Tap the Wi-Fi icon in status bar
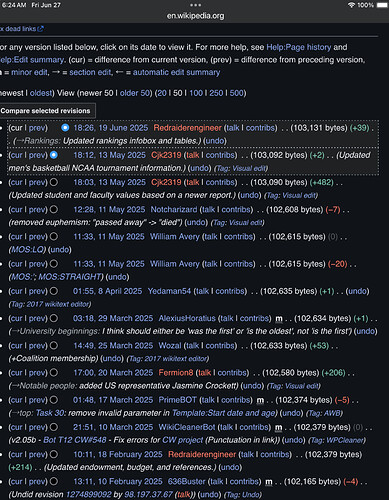Image resolution: width=389 pixels, height=500 pixels. [x=351, y=5]
